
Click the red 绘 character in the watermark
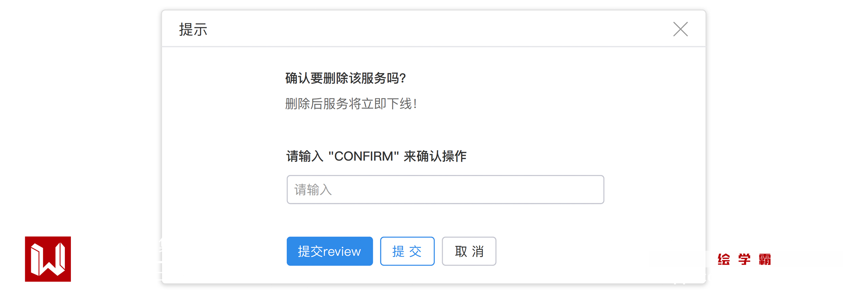click(723, 260)
